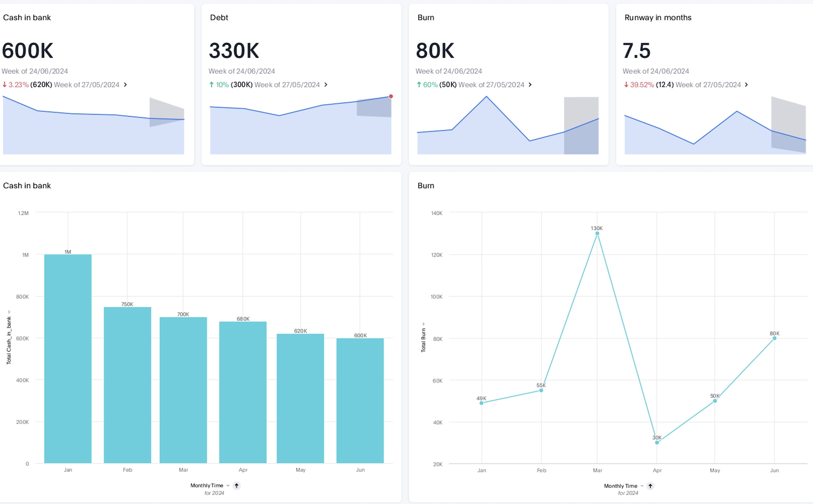Click 'for 2024' under the Cash in bank chart
This screenshot has width=813, height=504.
coord(214,493)
